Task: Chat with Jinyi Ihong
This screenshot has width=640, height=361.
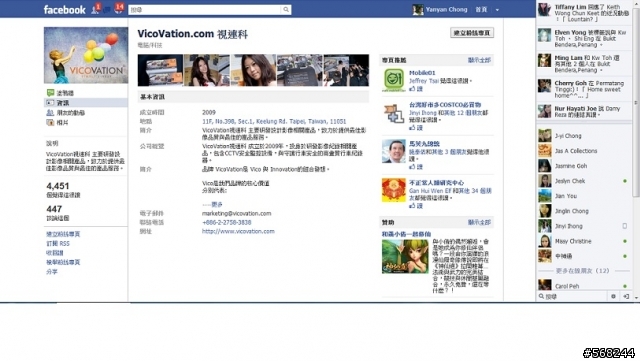Action: pos(584,226)
